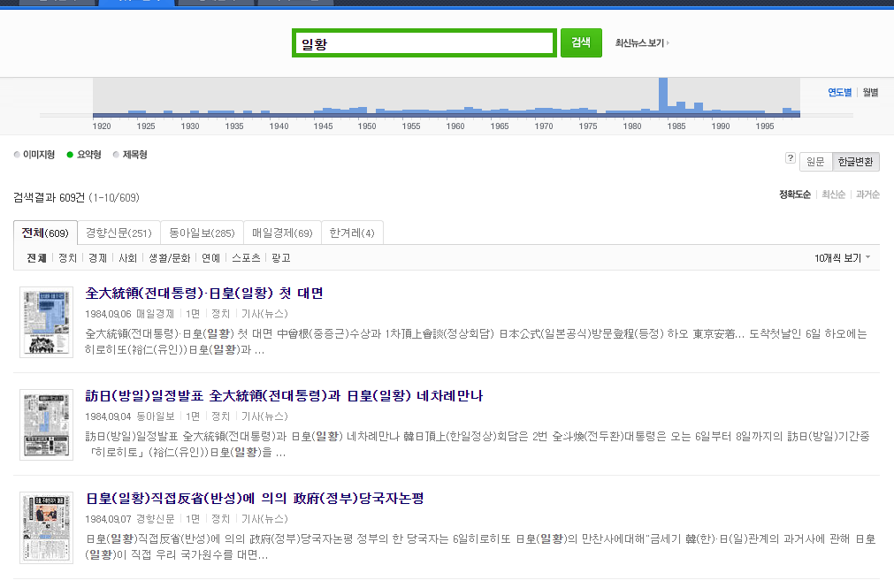
Task: Select the 이미지형 view option
Action: click(x=34, y=155)
